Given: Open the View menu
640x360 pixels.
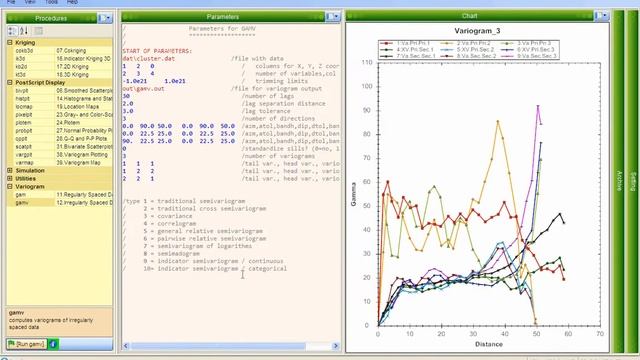Looking at the screenshot, I should (30, 2).
